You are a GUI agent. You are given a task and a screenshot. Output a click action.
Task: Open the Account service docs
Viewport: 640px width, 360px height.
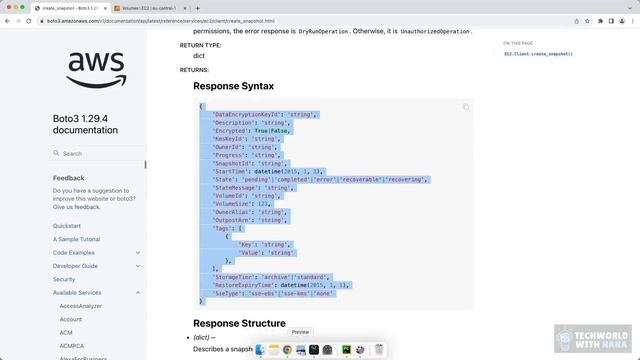pyautogui.click(x=71, y=319)
